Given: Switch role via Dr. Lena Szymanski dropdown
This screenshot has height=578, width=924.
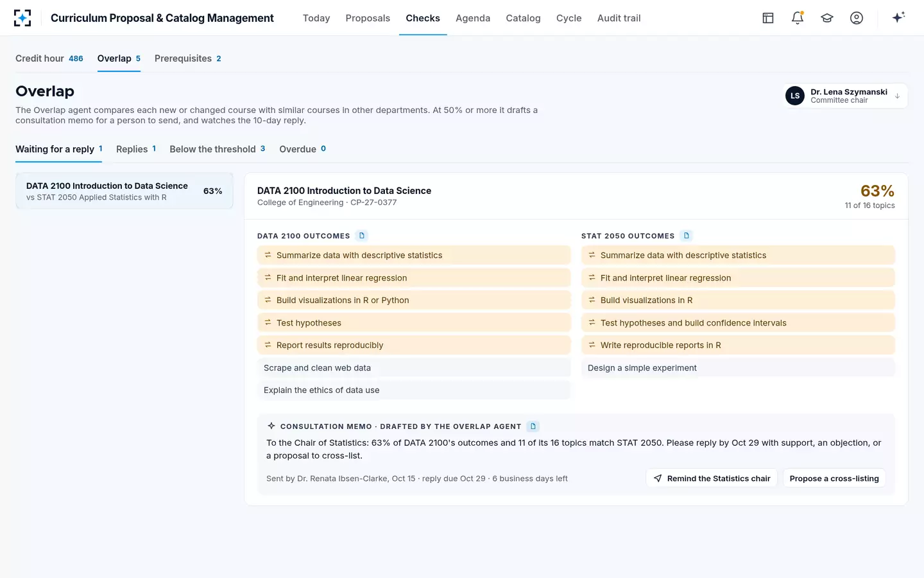Looking at the screenshot, I should pos(846,96).
